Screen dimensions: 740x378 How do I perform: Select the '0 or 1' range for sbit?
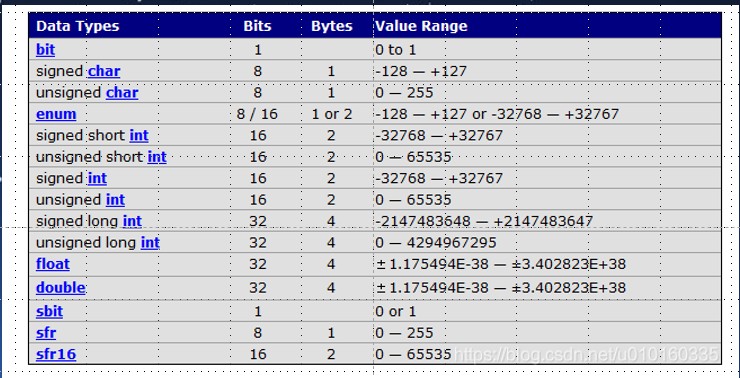395,311
